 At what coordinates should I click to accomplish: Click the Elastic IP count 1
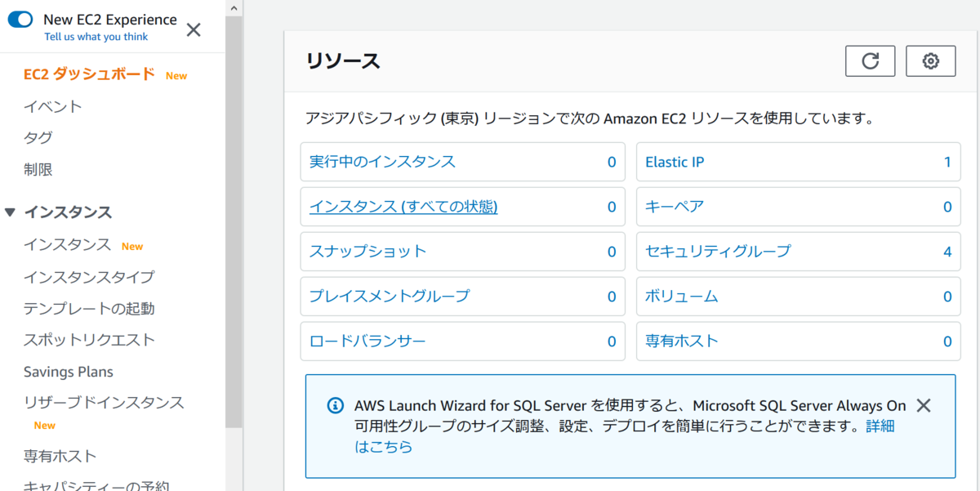tap(947, 162)
